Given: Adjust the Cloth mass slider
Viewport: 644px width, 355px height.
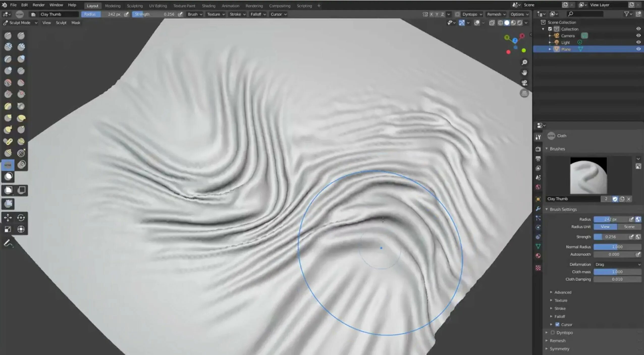Looking at the screenshot, I should (x=617, y=272).
